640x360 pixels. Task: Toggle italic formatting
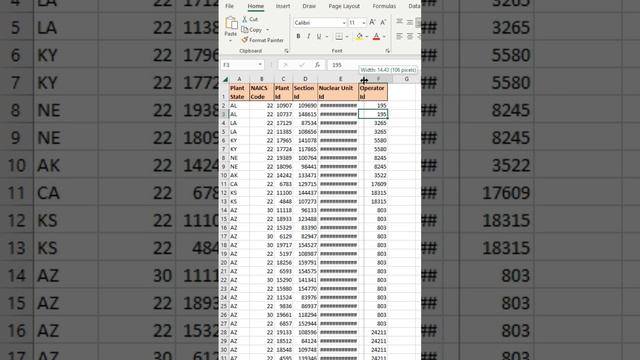[309, 36]
